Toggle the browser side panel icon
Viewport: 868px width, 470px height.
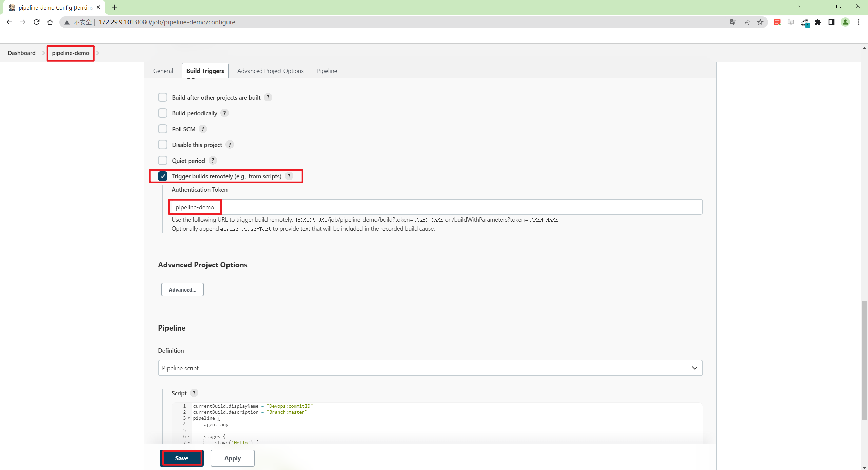pyautogui.click(x=831, y=22)
